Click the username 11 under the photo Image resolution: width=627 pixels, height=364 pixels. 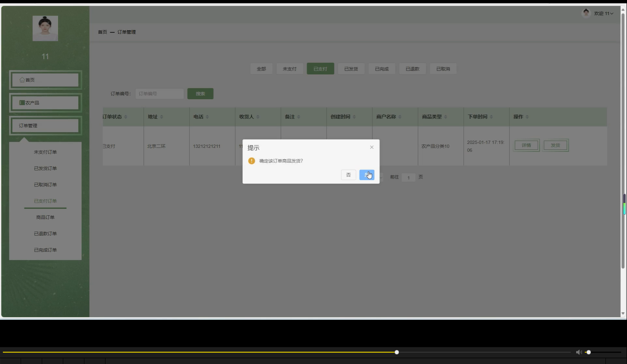pos(45,57)
